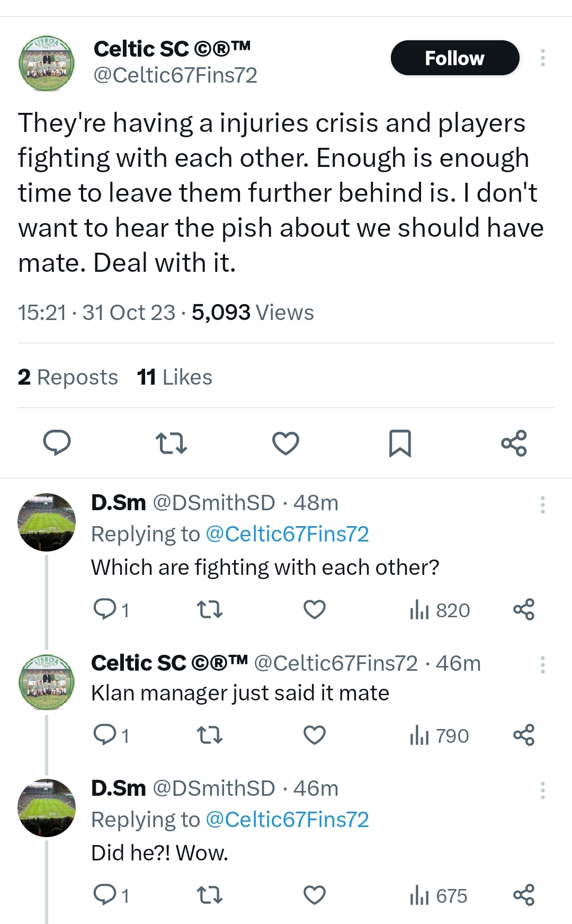Click the reply icon under the main post
The image size is (572, 924).
click(x=57, y=443)
